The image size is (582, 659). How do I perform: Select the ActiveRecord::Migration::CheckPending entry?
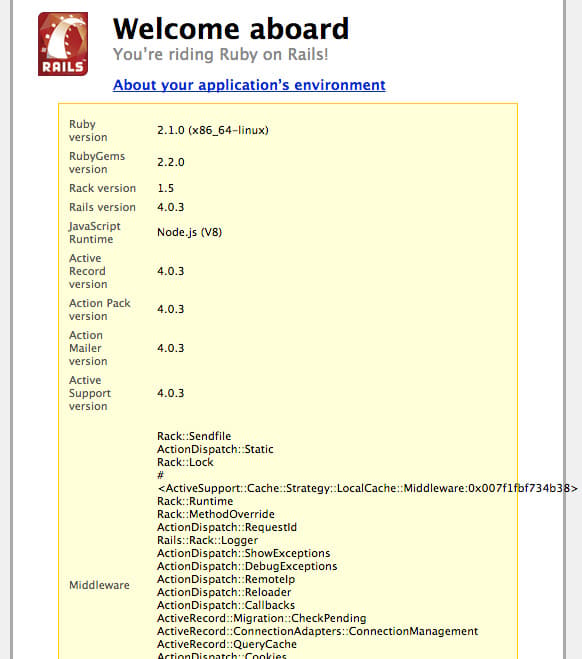coord(262,619)
